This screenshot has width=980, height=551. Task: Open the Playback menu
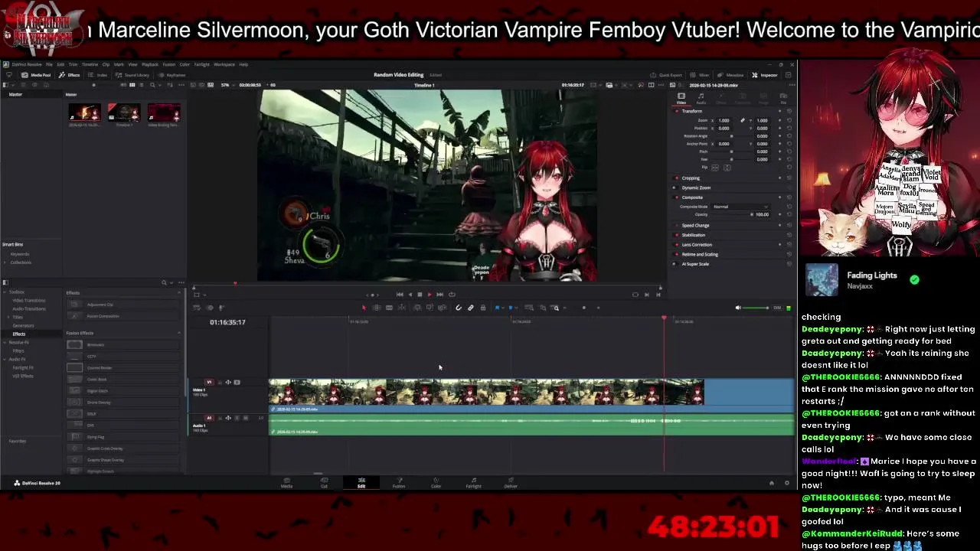click(149, 64)
